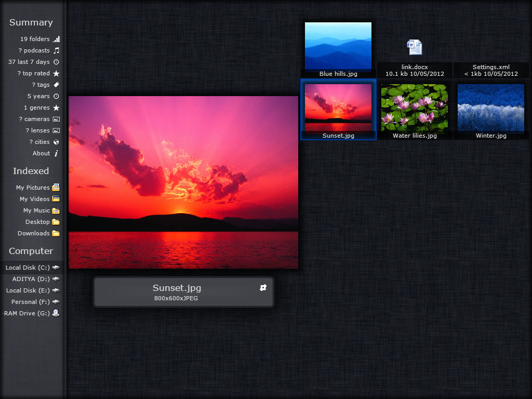The image size is (532, 399).
Task: Choose the Winter.jpg thumbnail
Action: point(491,108)
